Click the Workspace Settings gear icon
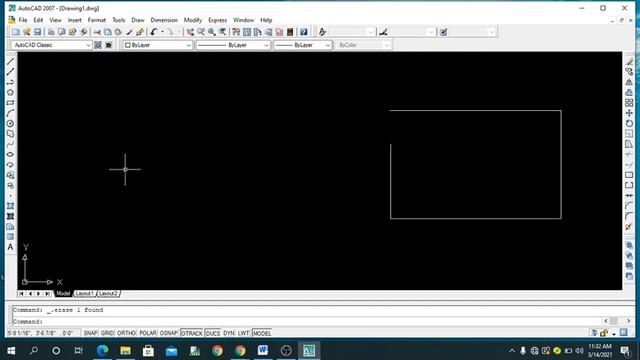 tap(98, 45)
